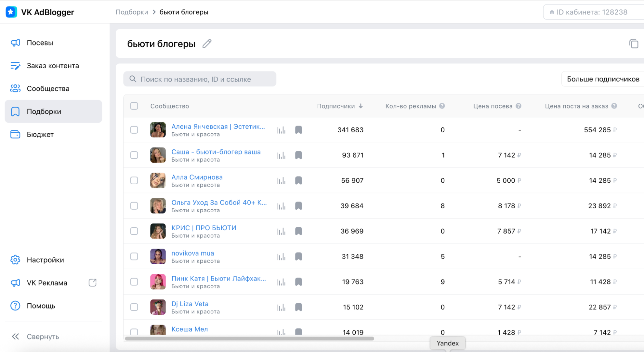This screenshot has width=644, height=352.
Task: Edit collection name with the pencil icon
Action: pyautogui.click(x=207, y=44)
